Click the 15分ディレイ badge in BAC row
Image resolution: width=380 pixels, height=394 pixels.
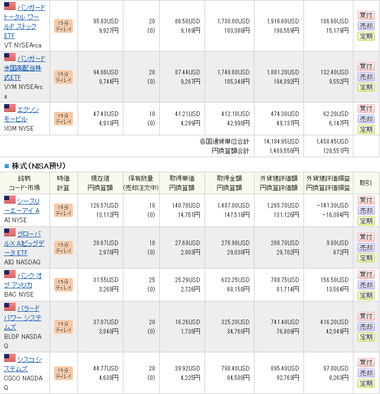pyautogui.click(x=63, y=285)
